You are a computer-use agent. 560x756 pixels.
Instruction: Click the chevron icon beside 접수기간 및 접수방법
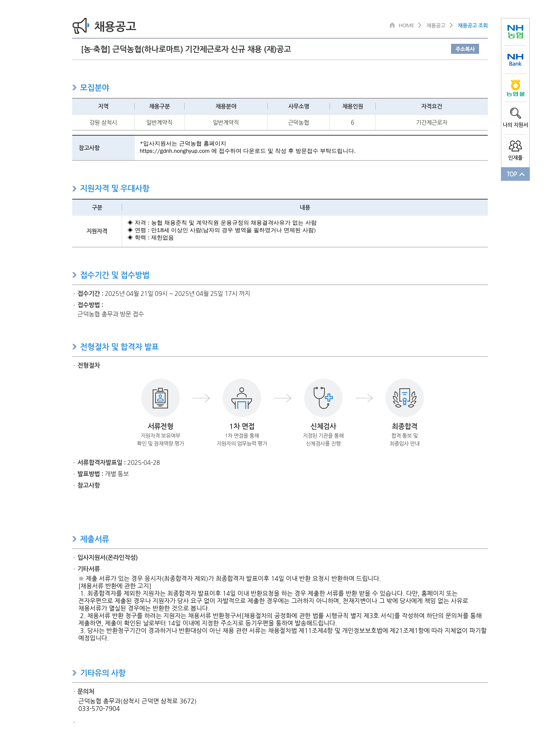click(x=74, y=275)
